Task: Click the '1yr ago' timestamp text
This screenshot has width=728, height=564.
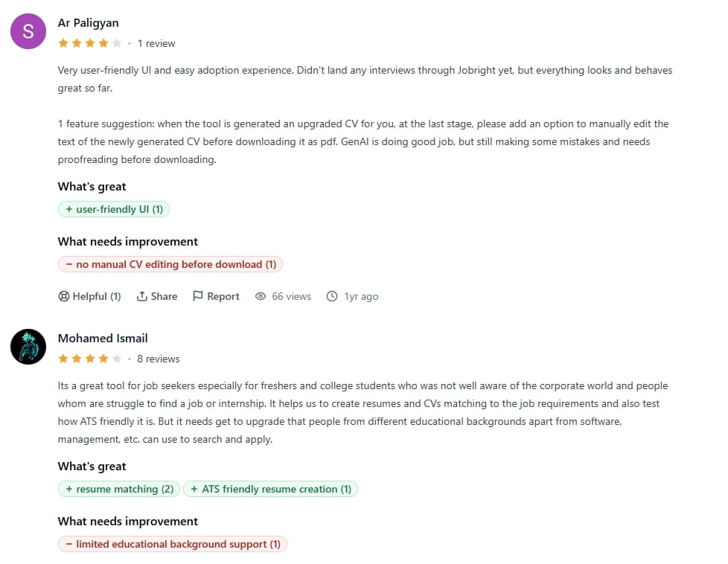Action: click(x=361, y=296)
